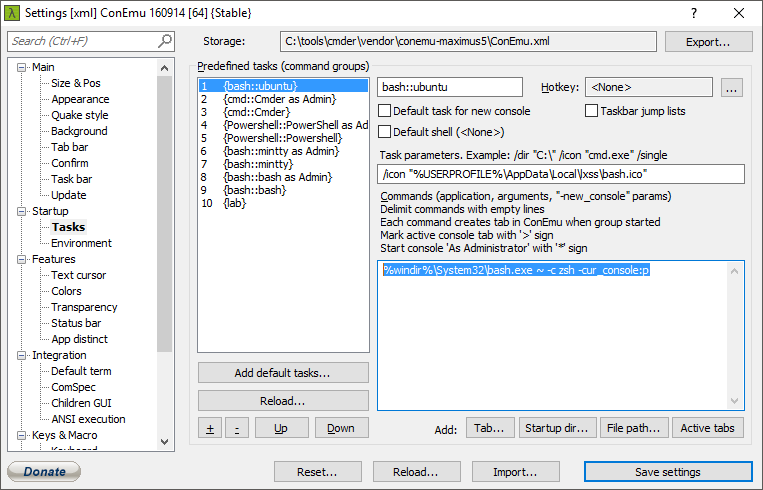Collapse the Keys & Macro tree node
This screenshot has width=763, height=490.
pos(21,435)
